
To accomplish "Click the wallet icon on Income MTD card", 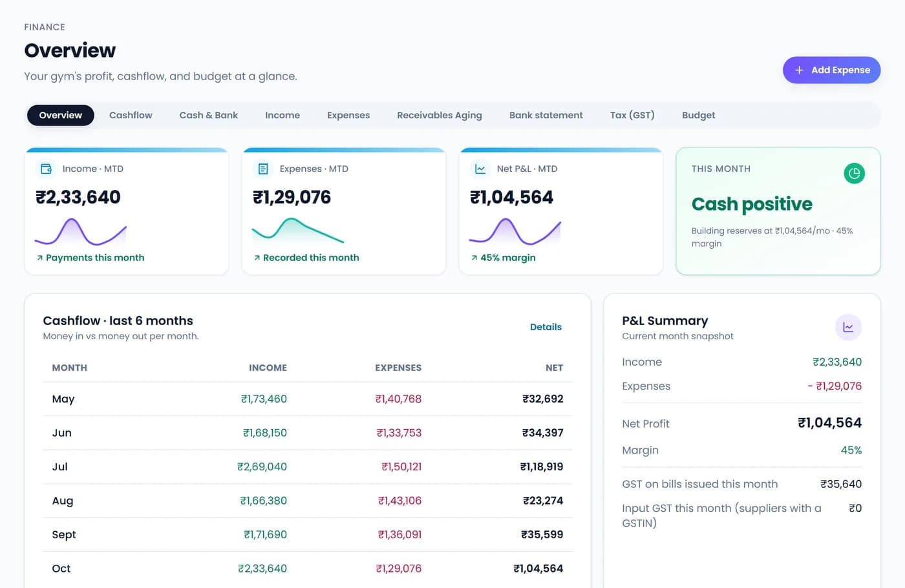I will tap(47, 169).
